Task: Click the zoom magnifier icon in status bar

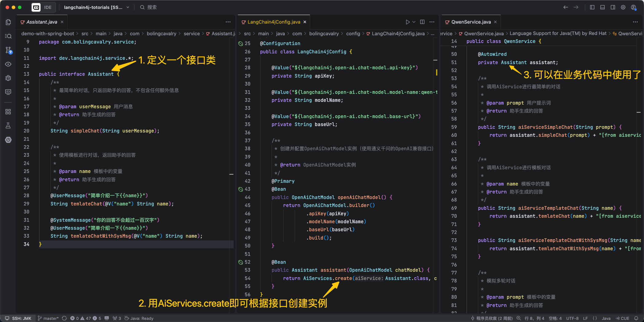Action: pyautogui.click(x=519, y=318)
